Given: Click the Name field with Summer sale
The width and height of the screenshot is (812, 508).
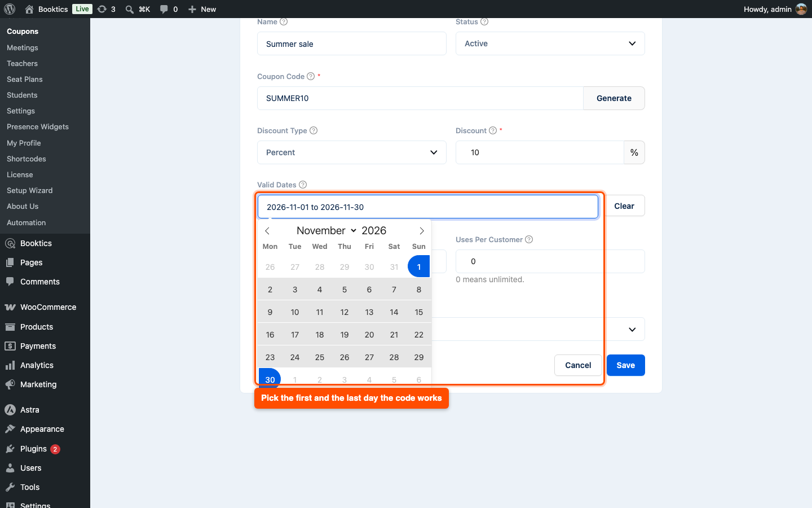Looking at the screenshot, I should [x=351, y=43].
